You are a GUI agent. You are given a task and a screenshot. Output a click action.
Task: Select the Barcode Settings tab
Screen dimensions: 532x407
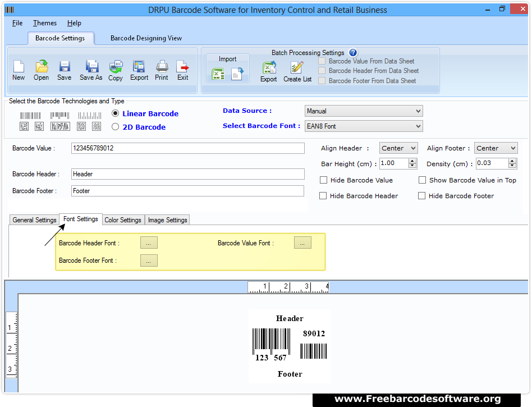[x=60, y=38]
